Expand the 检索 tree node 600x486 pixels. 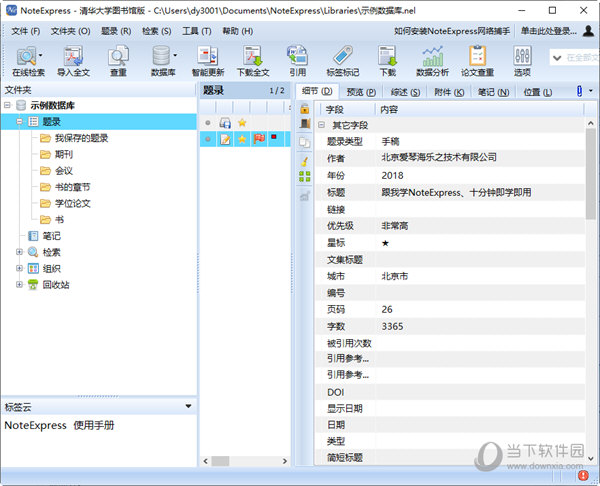[x=19, y=252]
